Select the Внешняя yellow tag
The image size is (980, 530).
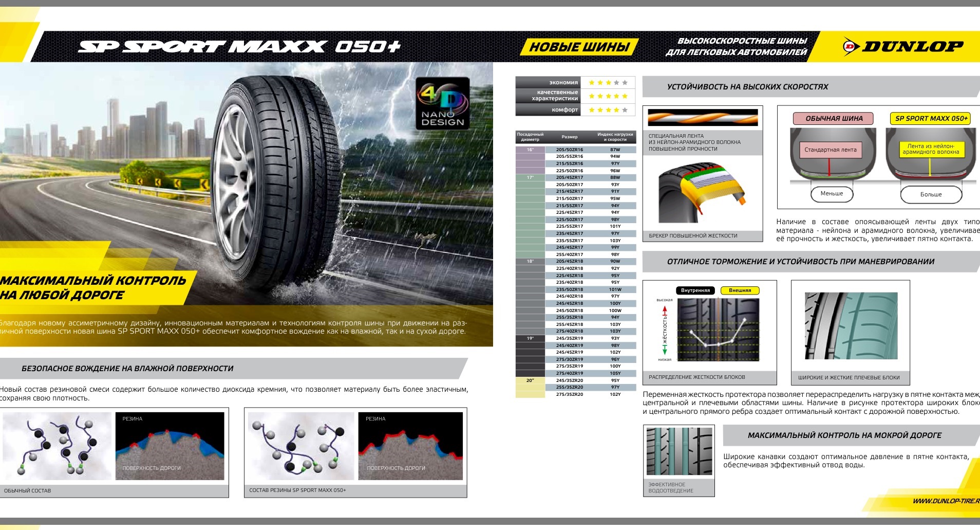(740, 290)
